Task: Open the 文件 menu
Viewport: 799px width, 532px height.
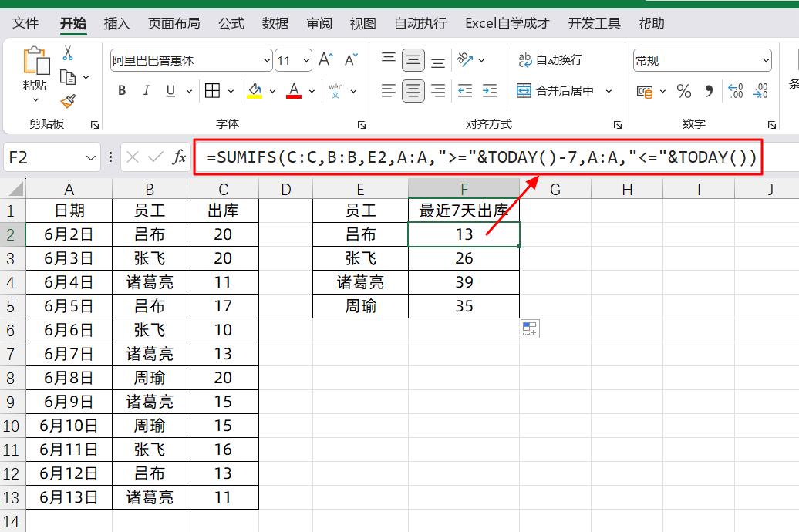Action: pyautogui.click(x=25, y=23)
